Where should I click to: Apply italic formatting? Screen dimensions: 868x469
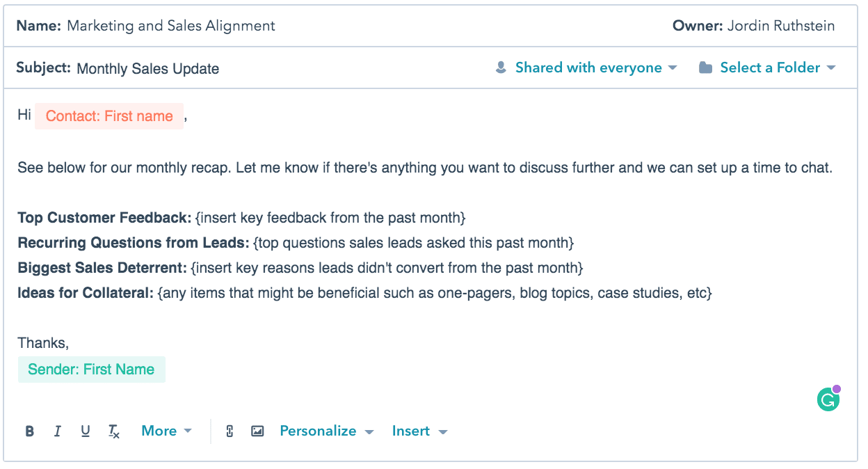click(58, 431)
